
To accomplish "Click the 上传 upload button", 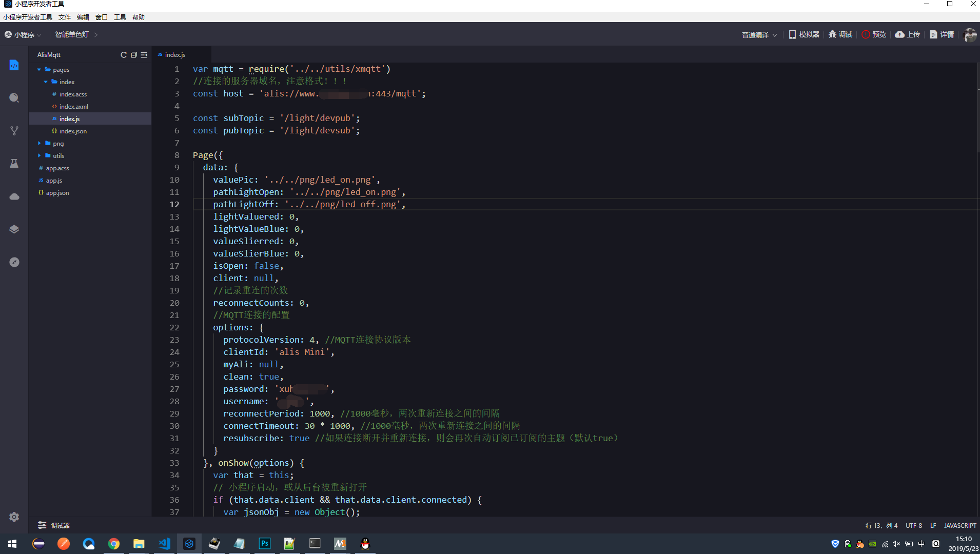I will (x=908, y=34).
